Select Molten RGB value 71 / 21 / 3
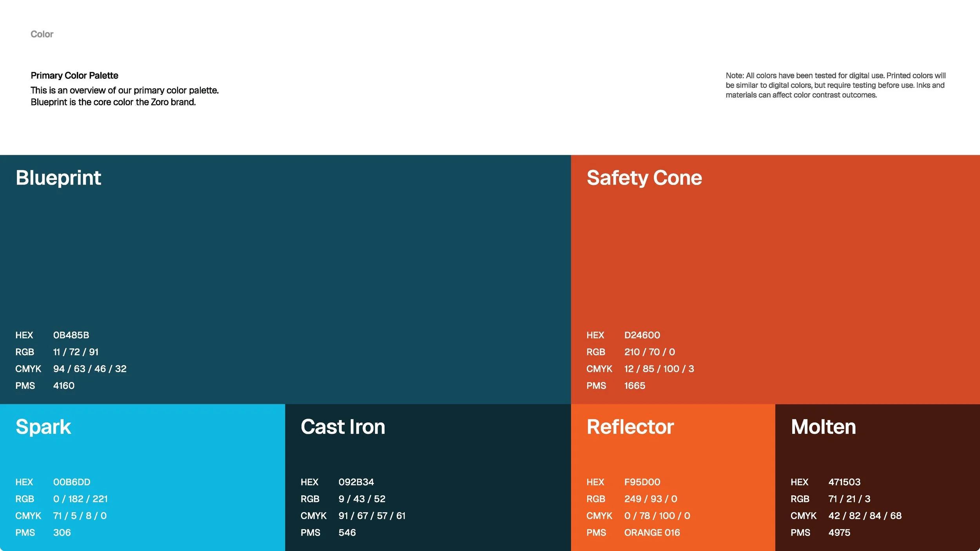The height and width of the screenshot is (551, 980). [849, 499]
